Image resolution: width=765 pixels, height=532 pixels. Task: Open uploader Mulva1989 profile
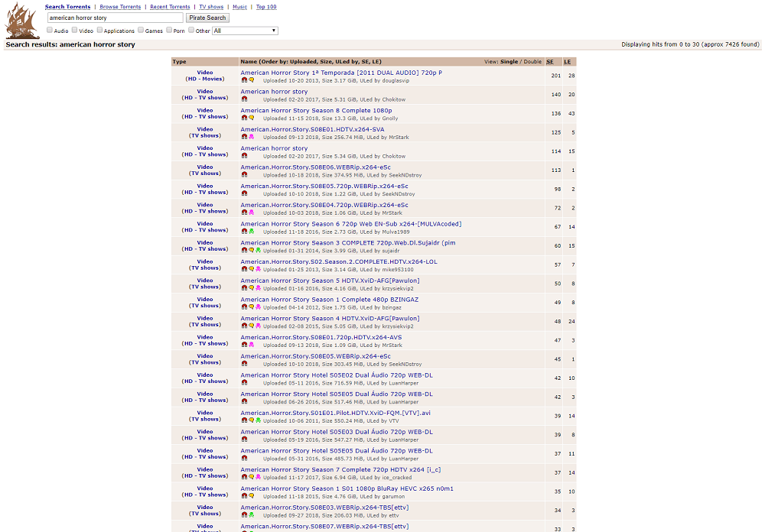point(396,232)
